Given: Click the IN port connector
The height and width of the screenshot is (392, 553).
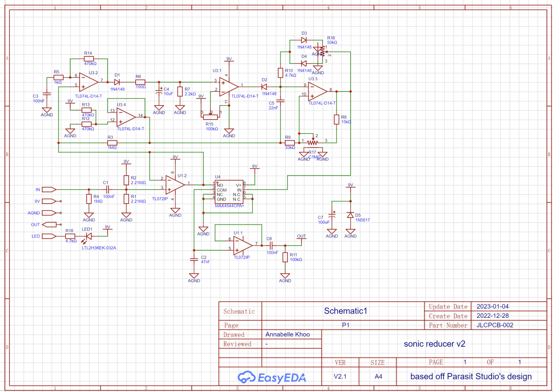Looking at the screenshot, I should (x=49, y=190).
